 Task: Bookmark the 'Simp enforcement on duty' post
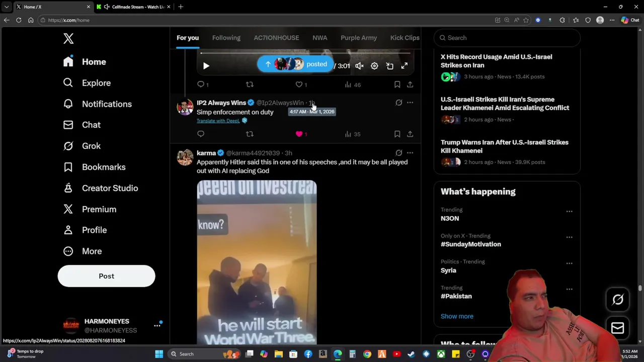[397, 134]
